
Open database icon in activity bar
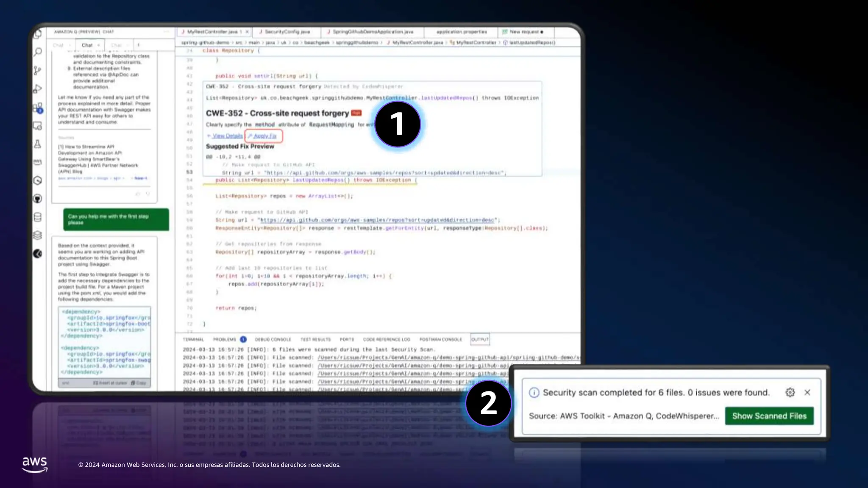click(x=38, y=217)
